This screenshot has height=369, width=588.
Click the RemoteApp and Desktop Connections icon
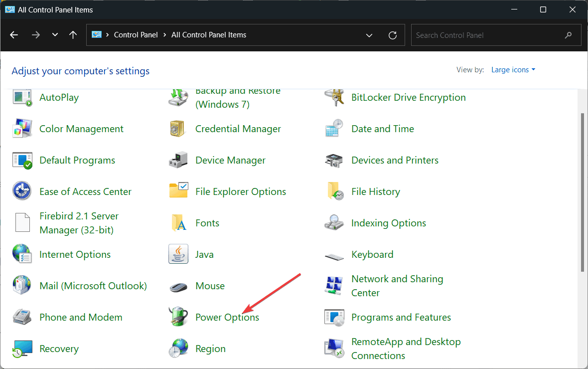click(x=334, y=349)
